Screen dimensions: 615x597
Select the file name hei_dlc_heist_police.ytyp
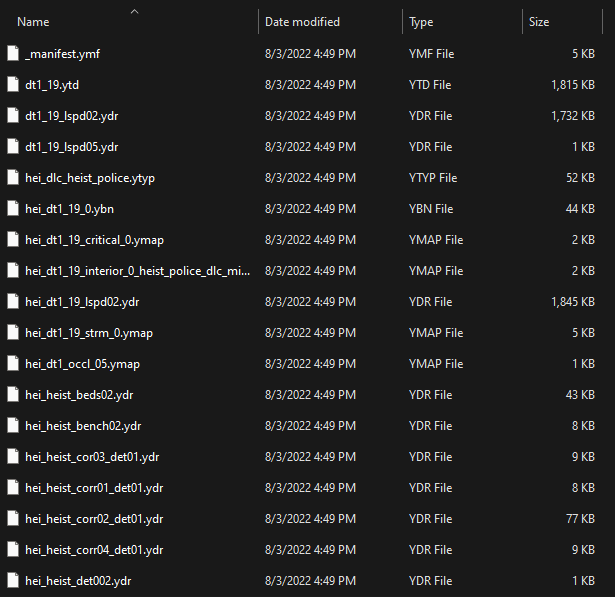coord(90,178)
